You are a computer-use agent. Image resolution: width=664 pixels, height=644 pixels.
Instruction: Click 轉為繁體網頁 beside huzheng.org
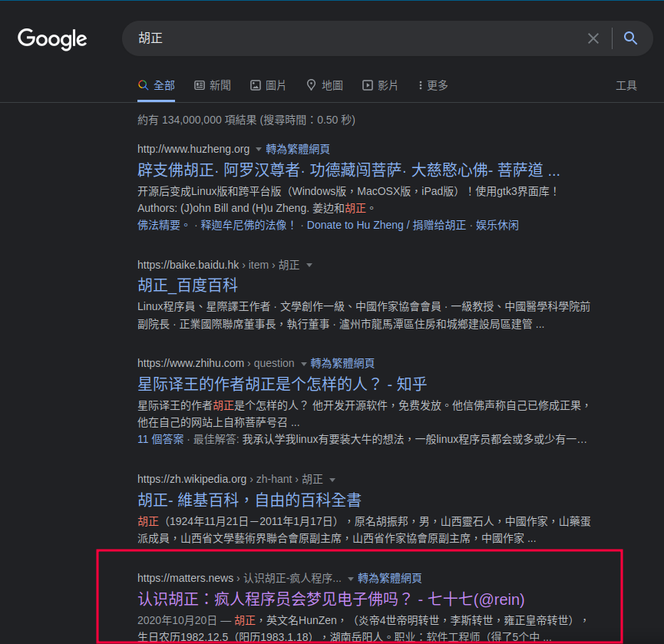298,149
